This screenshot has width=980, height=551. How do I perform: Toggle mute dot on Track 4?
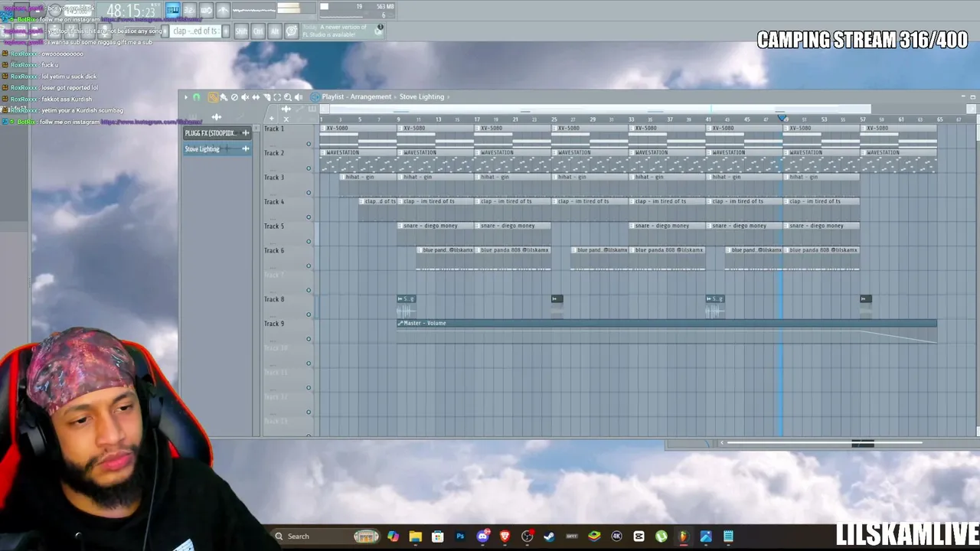[x=309, y=217]
